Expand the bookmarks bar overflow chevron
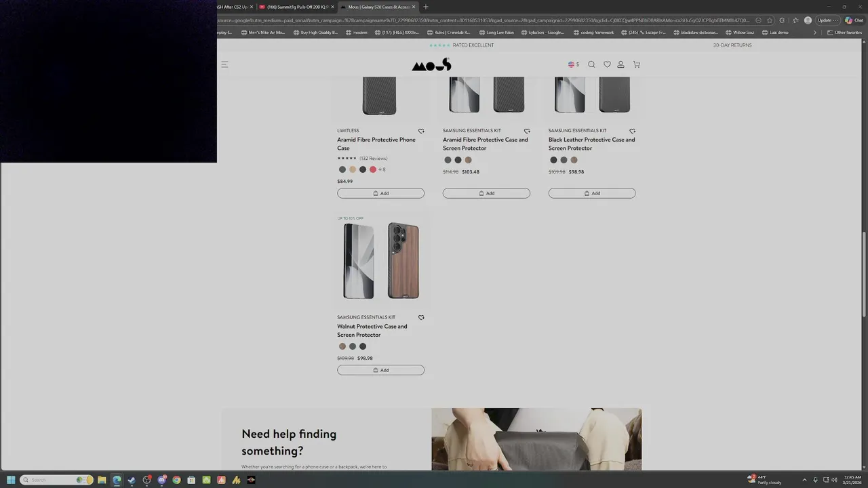Screen dimensions: 868x488 click(815, 33)
